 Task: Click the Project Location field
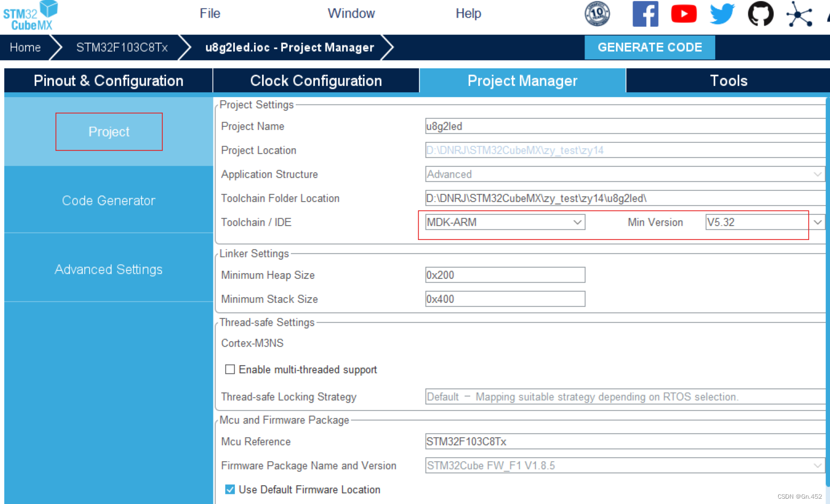[625, 150]
